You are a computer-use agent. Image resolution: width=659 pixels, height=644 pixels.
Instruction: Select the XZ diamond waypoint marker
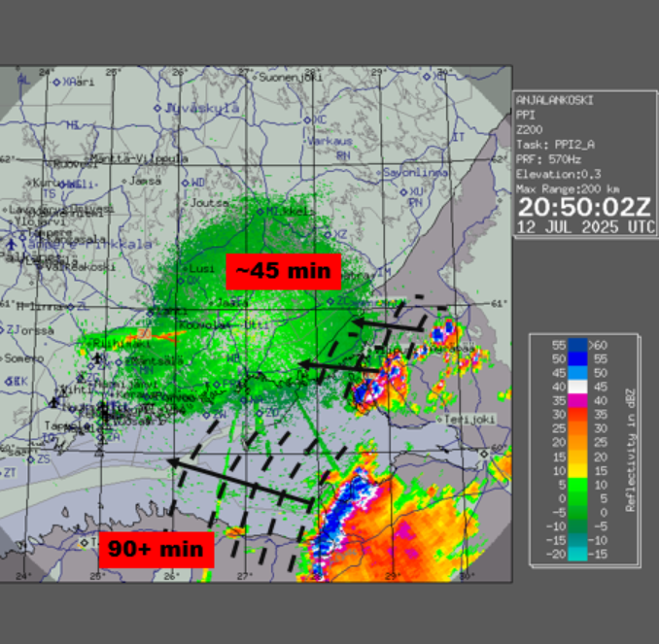(x=328, y=234)
